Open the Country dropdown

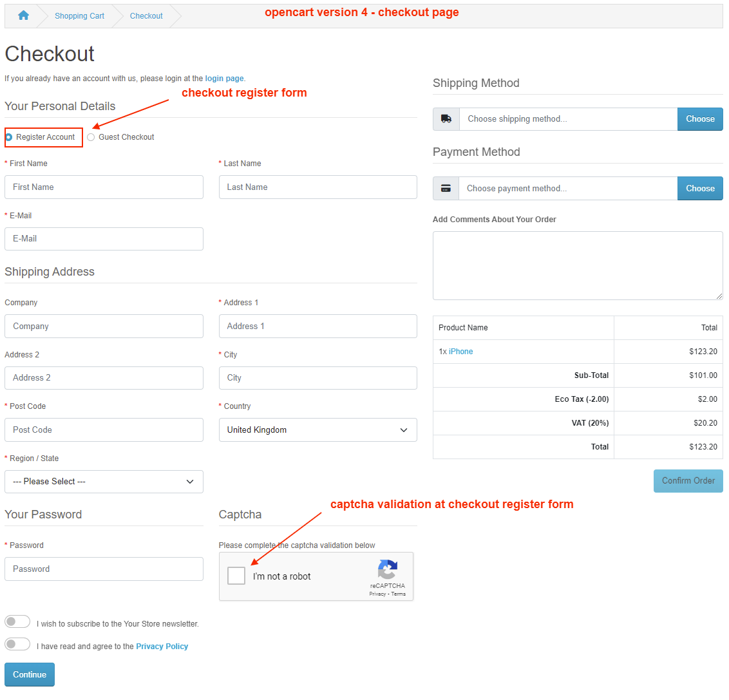pyautogui.click(x=317, y=430)
